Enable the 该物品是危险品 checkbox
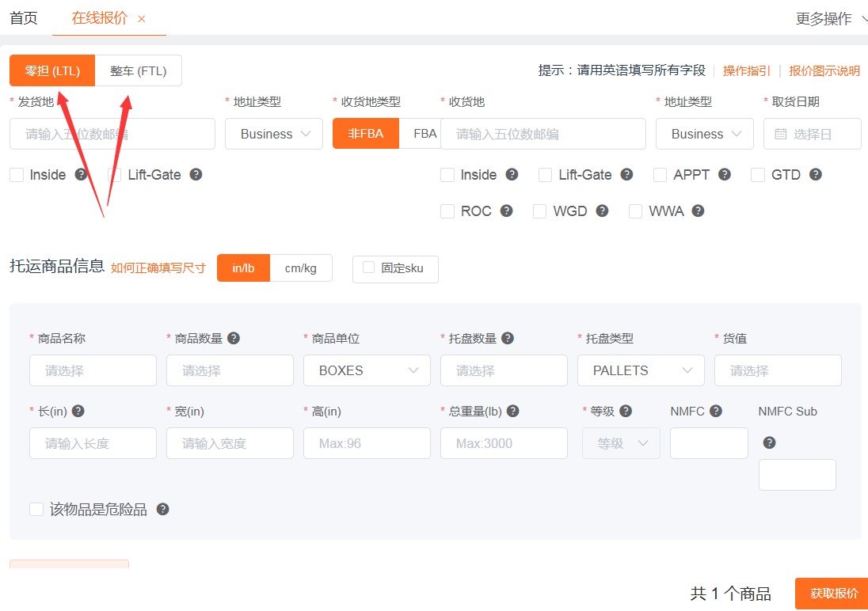 tap(36, 510)
